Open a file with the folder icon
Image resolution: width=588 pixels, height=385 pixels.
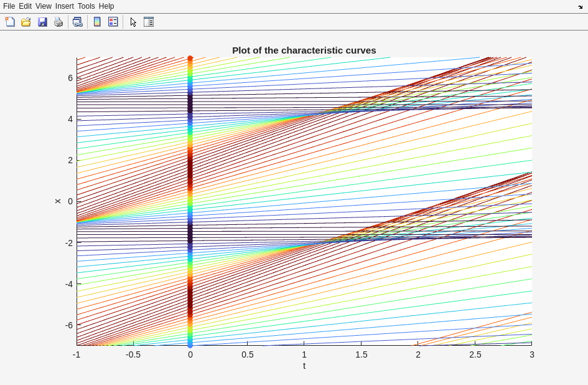[x=26, y=22]
